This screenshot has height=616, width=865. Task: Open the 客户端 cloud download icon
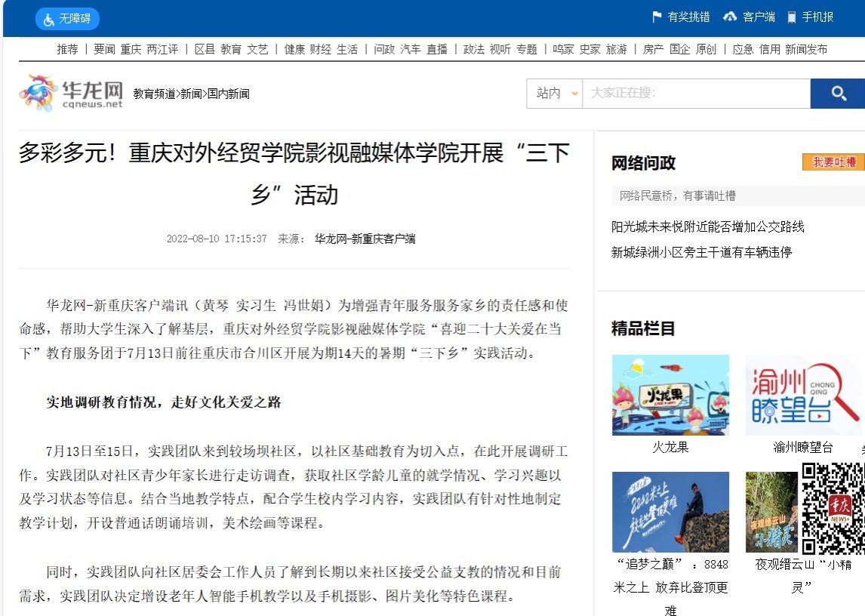[729, 17]
